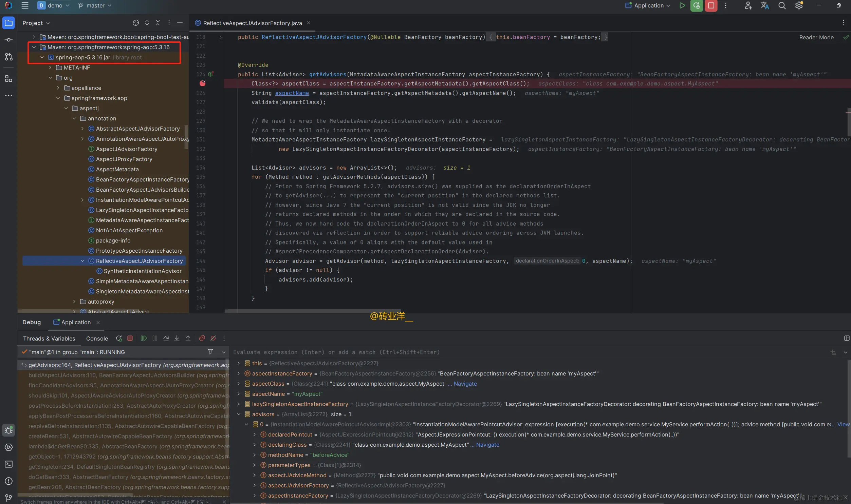Viewport: 851px width, 504px height.
Task: Expand the autoproxy folder
Action: [74, 302]
